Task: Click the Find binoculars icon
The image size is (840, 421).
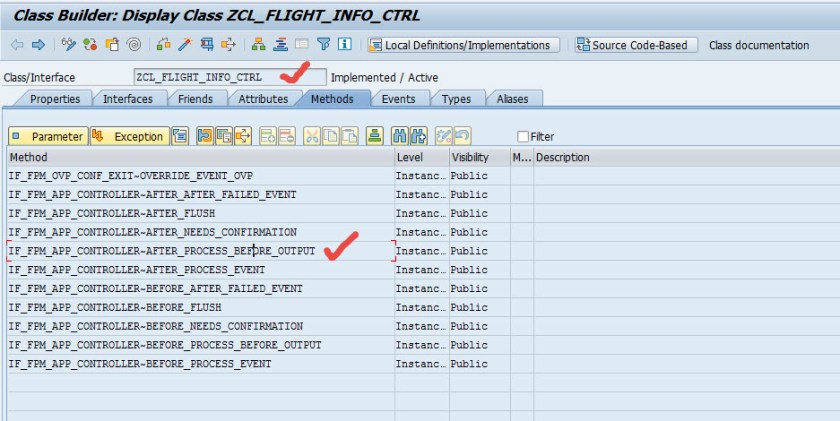Action: point(400,137)
